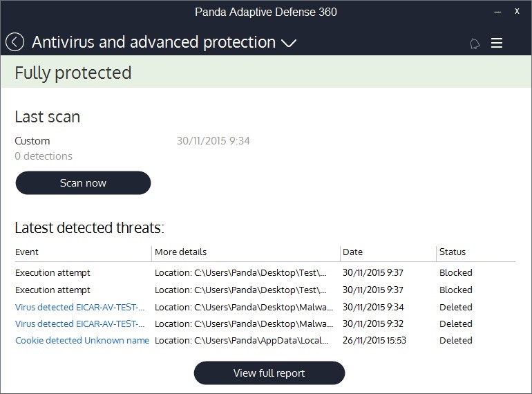Click the Fully protected status banner
The image size is (532, 394).
tap(266, 72)
